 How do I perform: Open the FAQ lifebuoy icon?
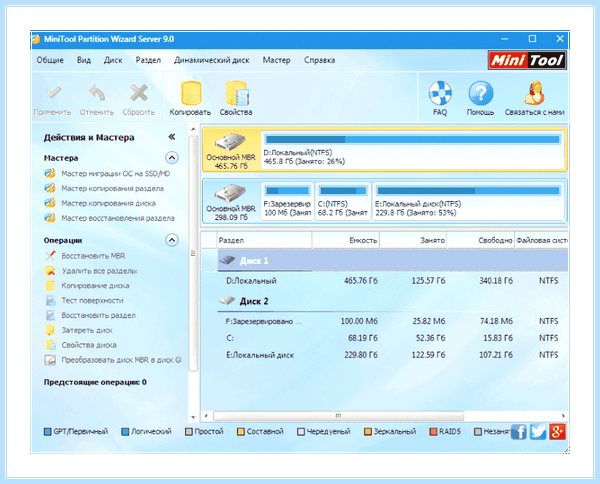(x=440, y=93)
